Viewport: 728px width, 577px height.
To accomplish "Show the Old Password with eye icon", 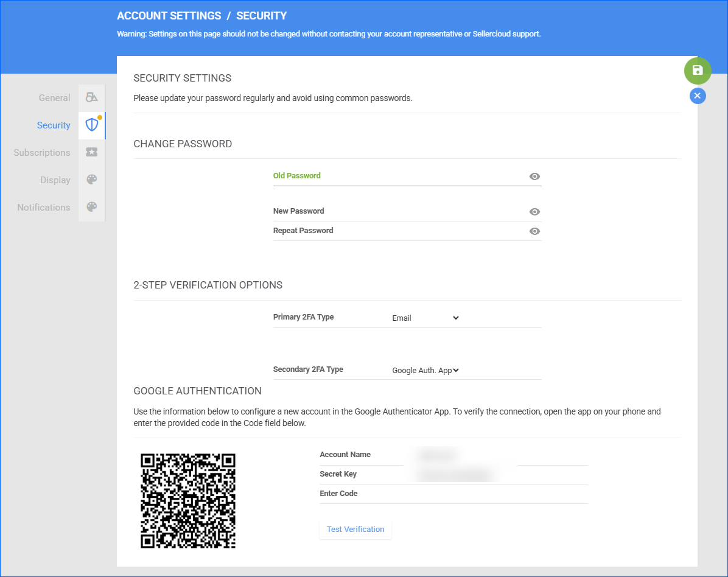I will pyautogui.click(x=534, y=177).
